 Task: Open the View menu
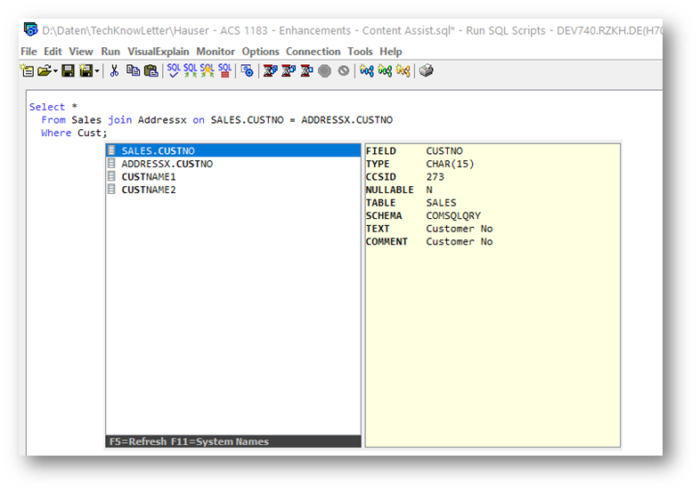coord(81,51)
